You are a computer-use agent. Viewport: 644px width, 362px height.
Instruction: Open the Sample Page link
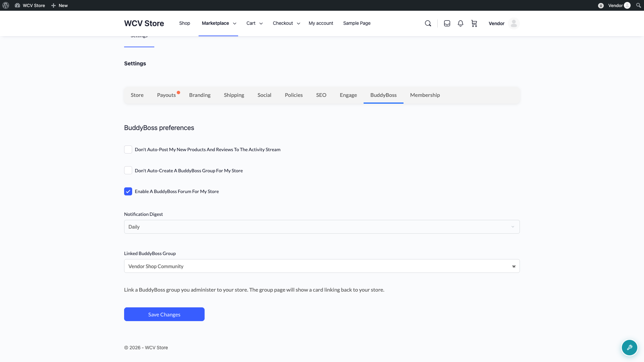click(357, 23)
